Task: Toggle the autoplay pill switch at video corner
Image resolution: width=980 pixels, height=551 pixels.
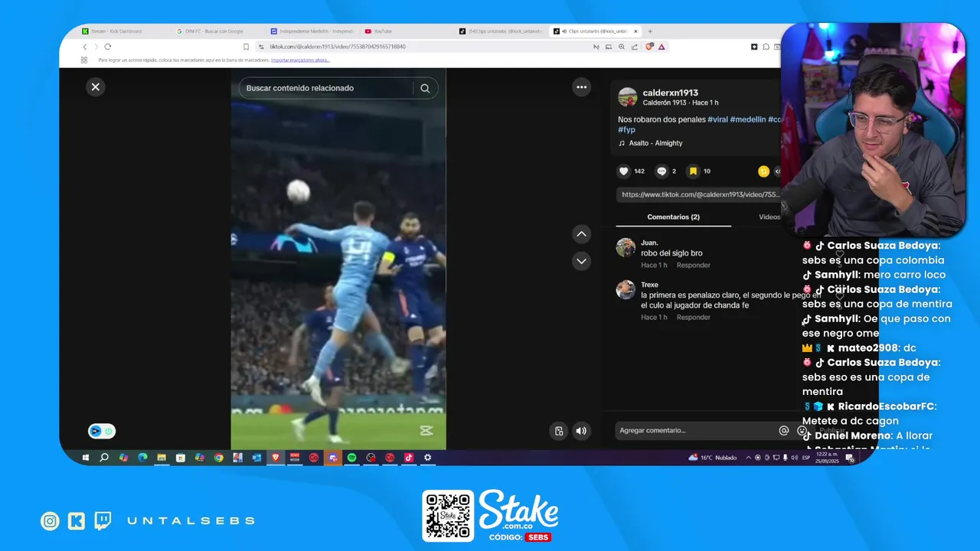Action: [x=102, y=432]
